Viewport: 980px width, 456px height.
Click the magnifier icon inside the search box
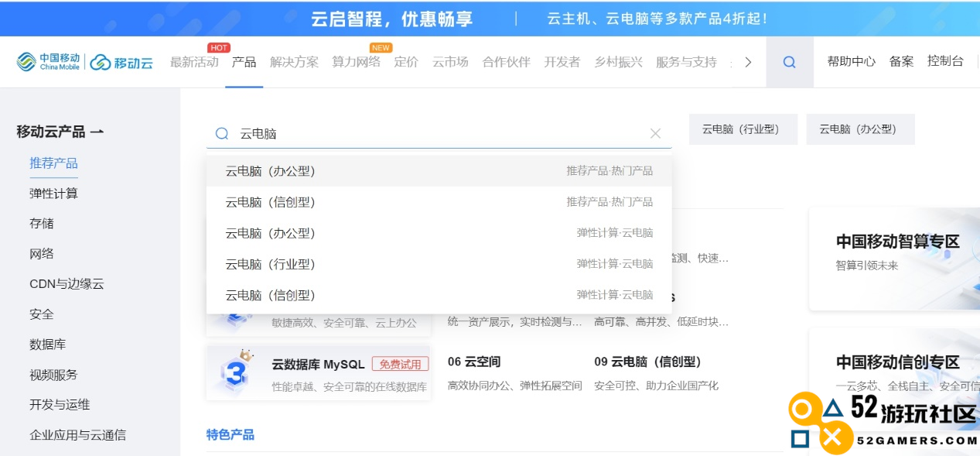(x=221, y=133)
